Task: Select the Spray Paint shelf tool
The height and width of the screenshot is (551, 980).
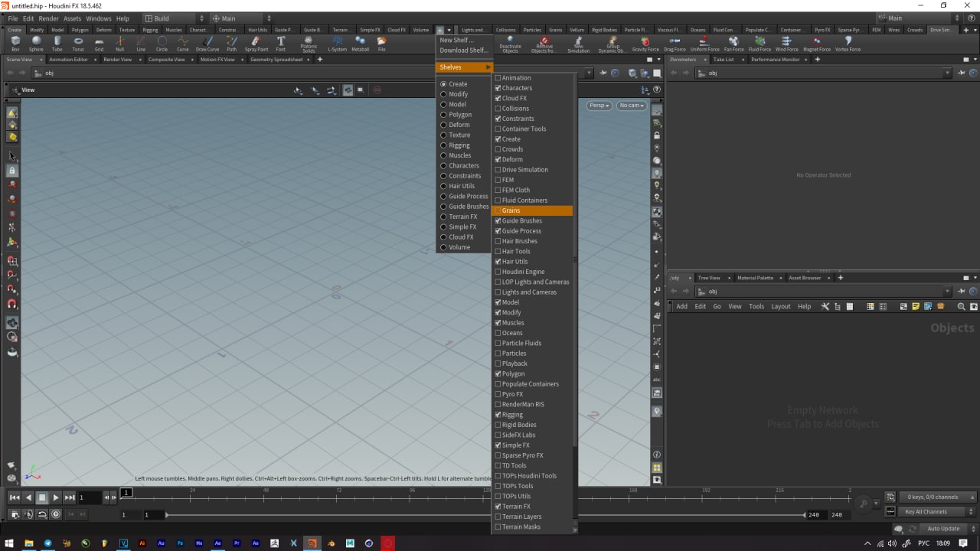Action: [x=256, y=44]
